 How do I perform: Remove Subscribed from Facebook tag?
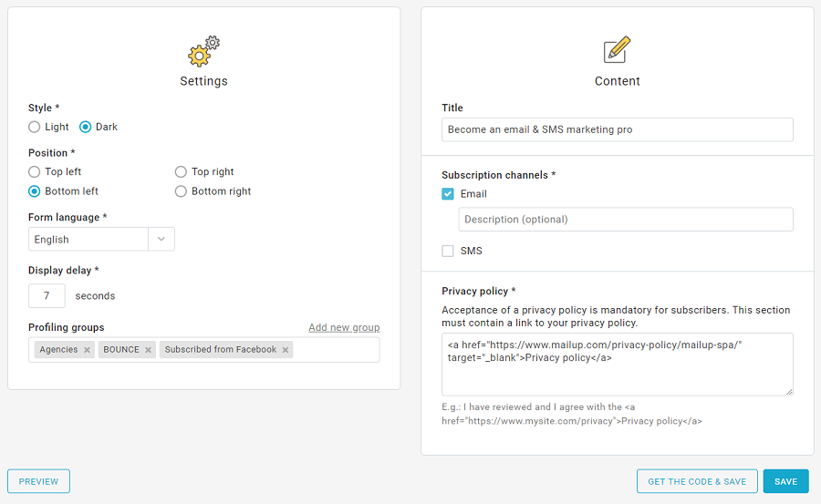coord(286,350)
